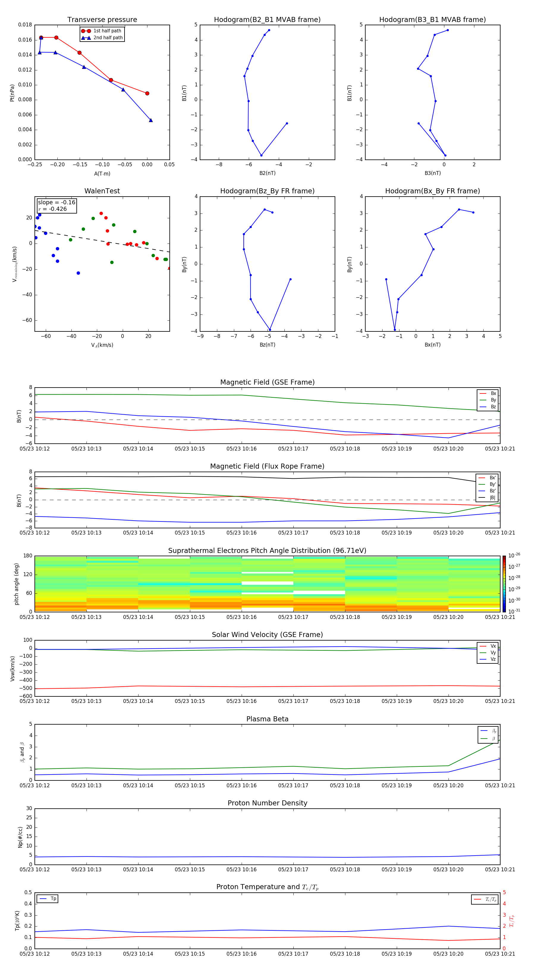Click the "A(T·m)" x-axis label
535x980 pixels.
(x=102, y=174)
